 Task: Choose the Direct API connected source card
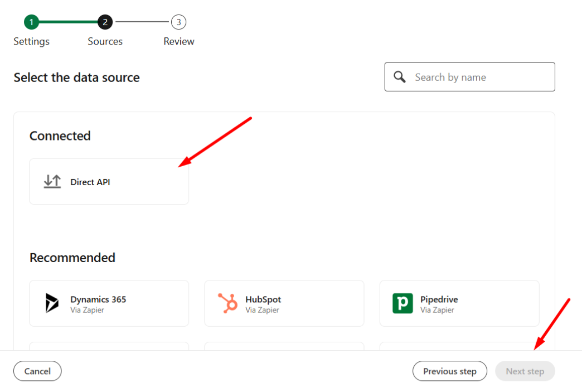pos(109,182)
